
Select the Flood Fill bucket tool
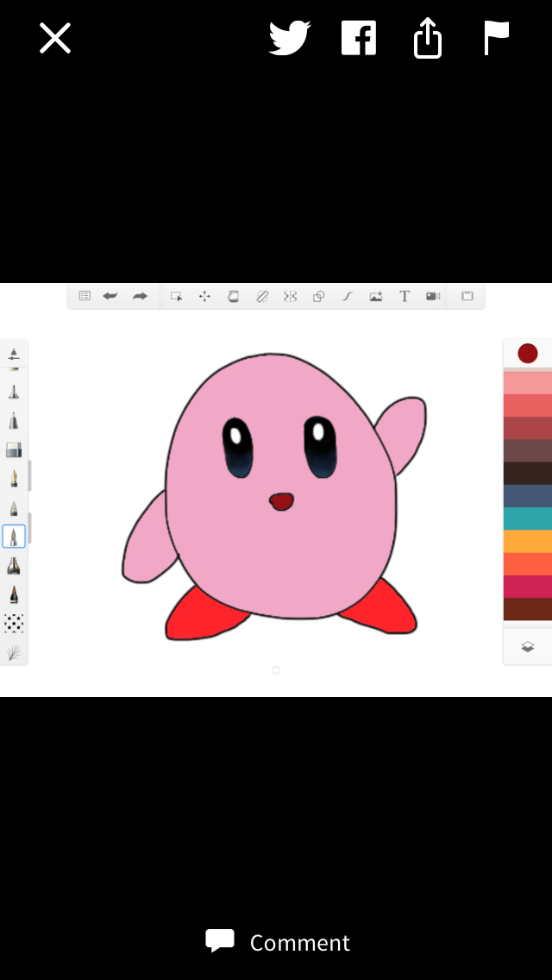point(233,296)
